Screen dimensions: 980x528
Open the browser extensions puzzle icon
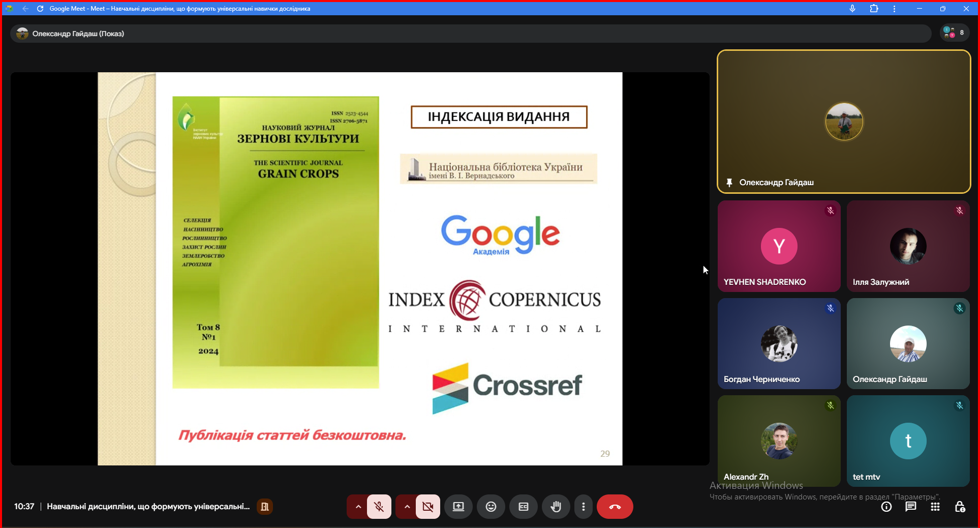pyautogui.click(x=874, y=9)
